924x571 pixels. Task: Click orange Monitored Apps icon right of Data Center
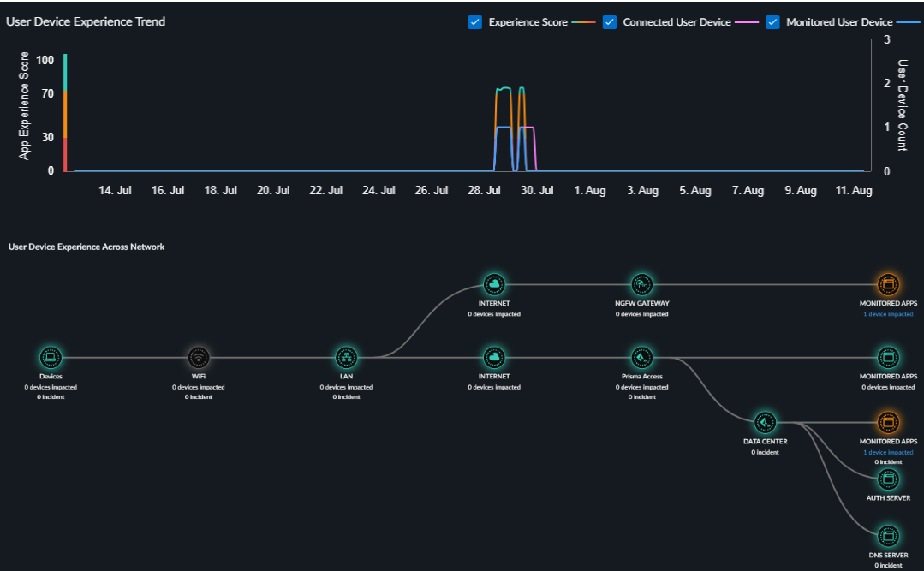[x=888, y=422]
